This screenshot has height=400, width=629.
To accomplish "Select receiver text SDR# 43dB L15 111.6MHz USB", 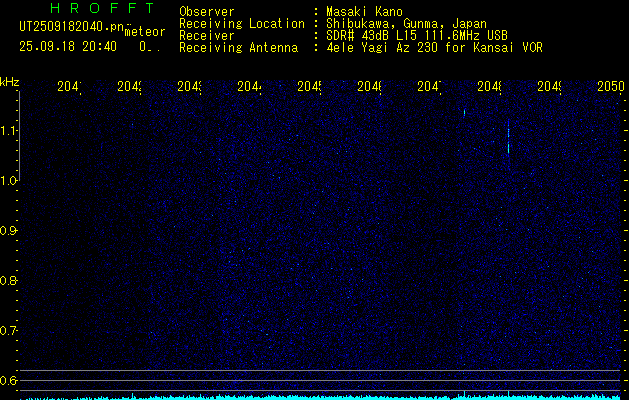I will [x=417, y=36].
